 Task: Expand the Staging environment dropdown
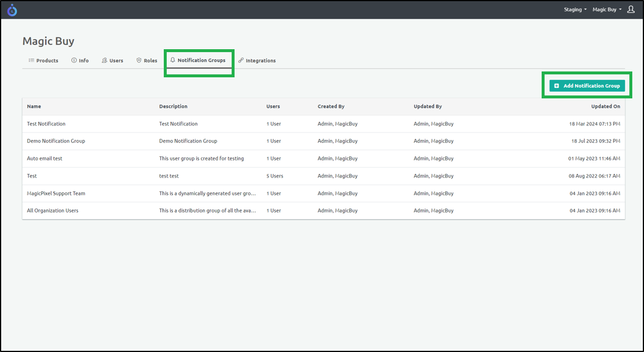click(x=575, y=9)
